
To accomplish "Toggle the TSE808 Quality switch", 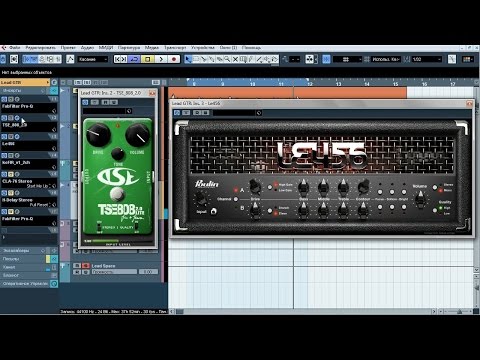I will tap(137, 227).
